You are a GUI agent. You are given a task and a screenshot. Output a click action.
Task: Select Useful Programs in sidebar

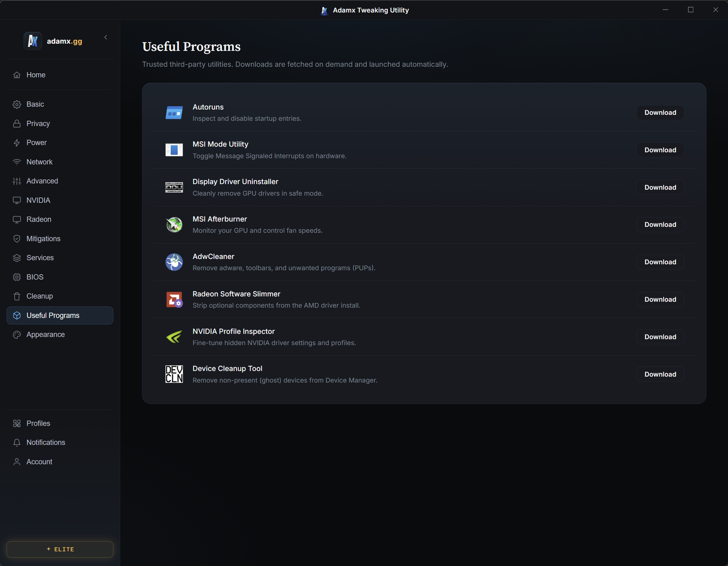60,315
